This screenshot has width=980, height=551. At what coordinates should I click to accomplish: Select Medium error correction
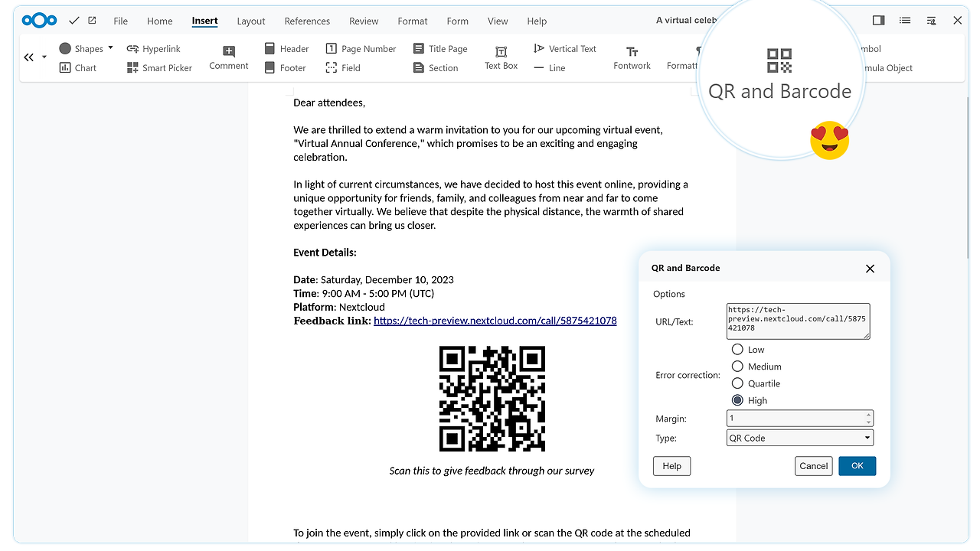pos(738,366)
